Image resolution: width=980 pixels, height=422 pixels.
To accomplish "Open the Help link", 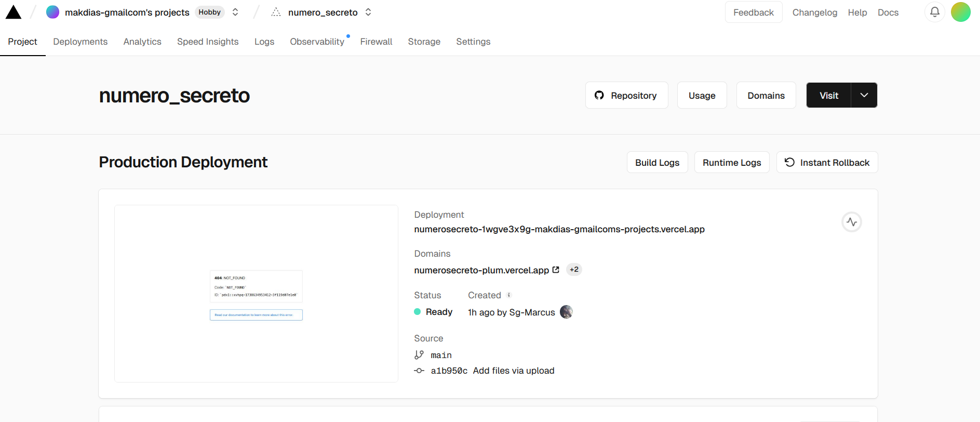I will coord(857,12).
